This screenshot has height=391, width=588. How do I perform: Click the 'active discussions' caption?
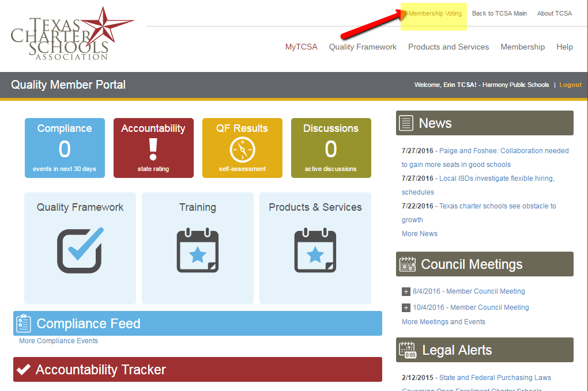tap(331, 169)
